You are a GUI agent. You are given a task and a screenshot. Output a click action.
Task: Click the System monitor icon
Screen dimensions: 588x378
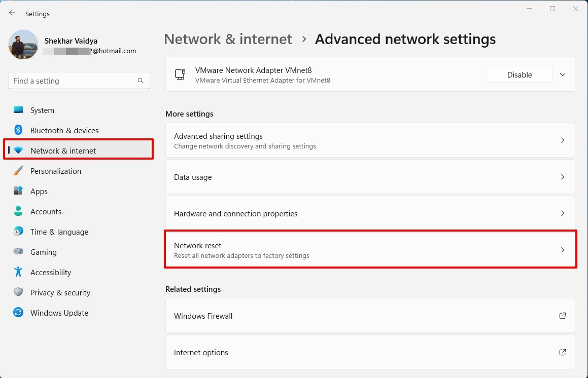[18, 110]
